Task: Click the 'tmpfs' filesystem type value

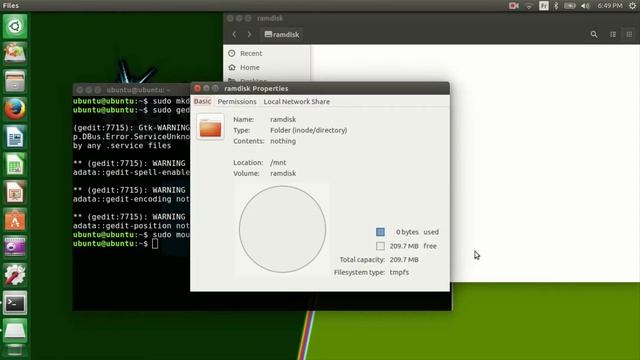Action: [399, 272]
